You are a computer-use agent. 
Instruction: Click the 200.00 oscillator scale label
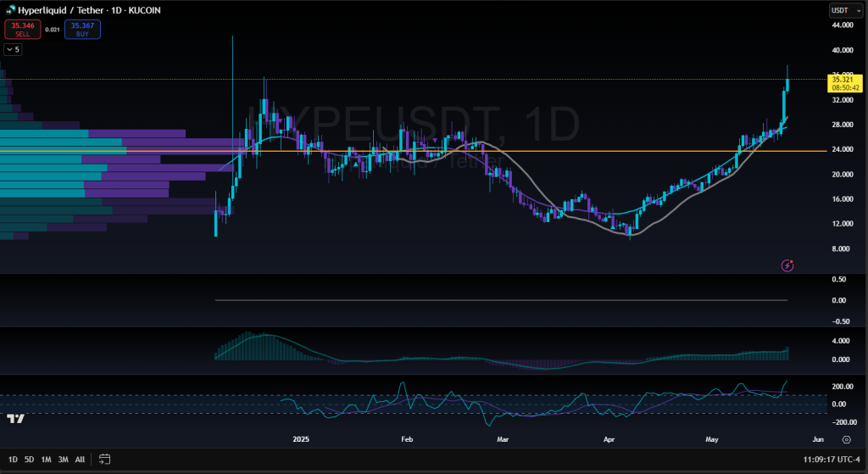[843, 387]
